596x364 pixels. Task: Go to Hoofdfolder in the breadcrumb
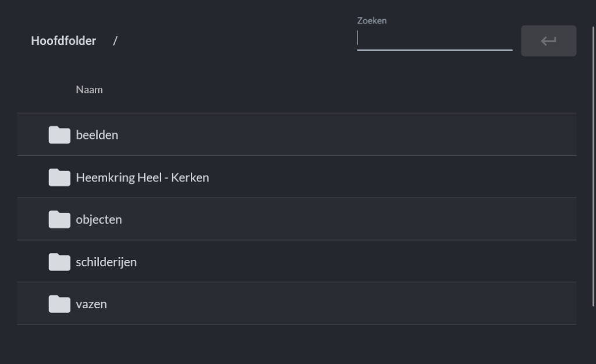click(63, 41)
